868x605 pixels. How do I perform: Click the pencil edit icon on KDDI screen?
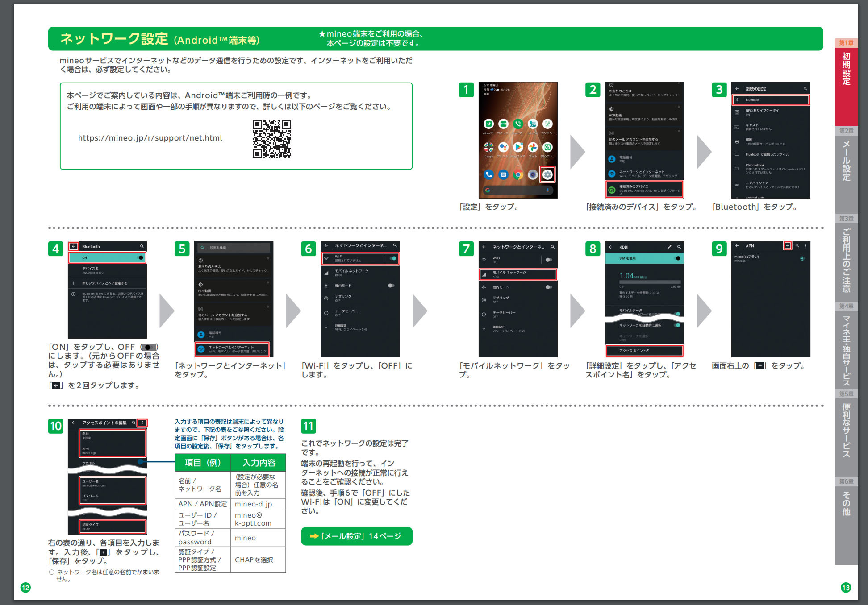[x=669, y=247]
